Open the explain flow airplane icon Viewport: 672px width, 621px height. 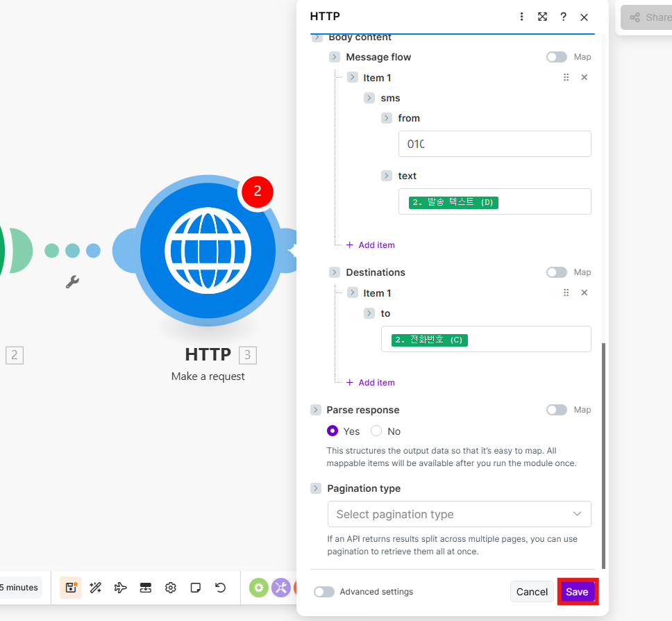pyautogui.click(x=121, y=588)
